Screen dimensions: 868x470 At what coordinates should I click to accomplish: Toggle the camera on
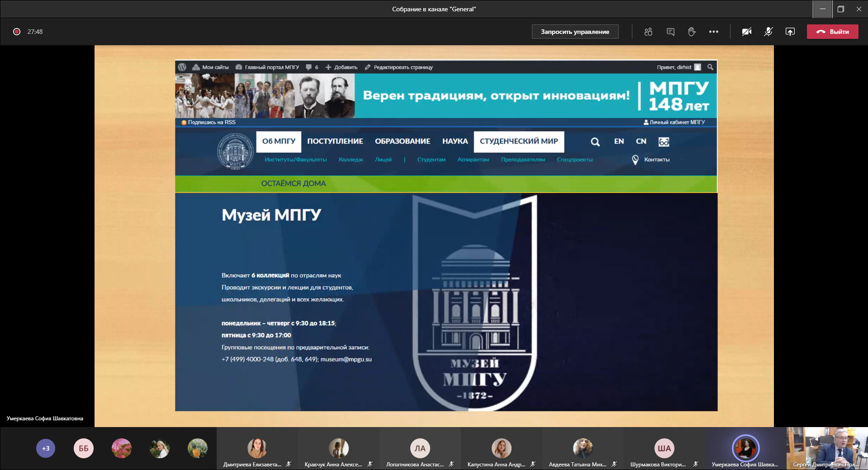[746, 32]
